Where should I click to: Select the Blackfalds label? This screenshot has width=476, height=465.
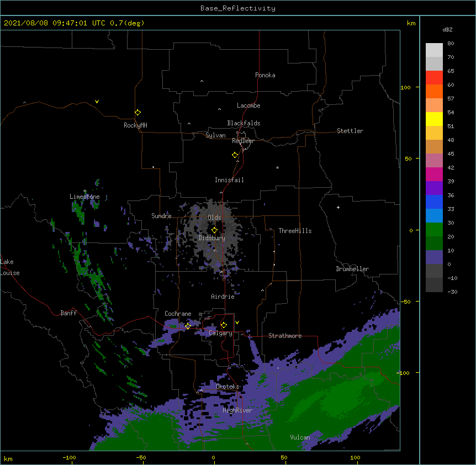click(244, 123)
